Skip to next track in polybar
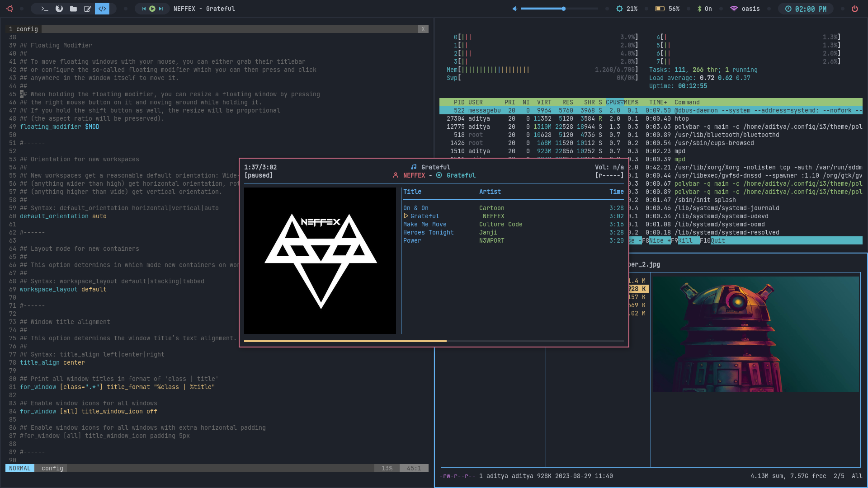Image resolution: width=868 pixels, height=488 pixels. 160,9
